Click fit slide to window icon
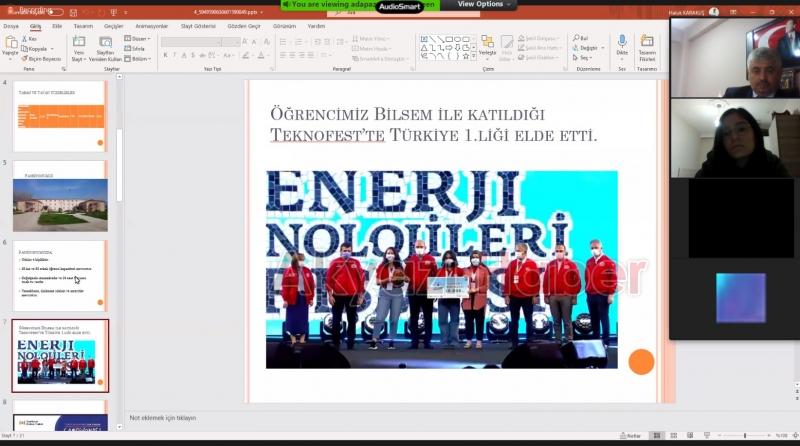The width and height of the screenshot is (800, 446). coord(795,436)
